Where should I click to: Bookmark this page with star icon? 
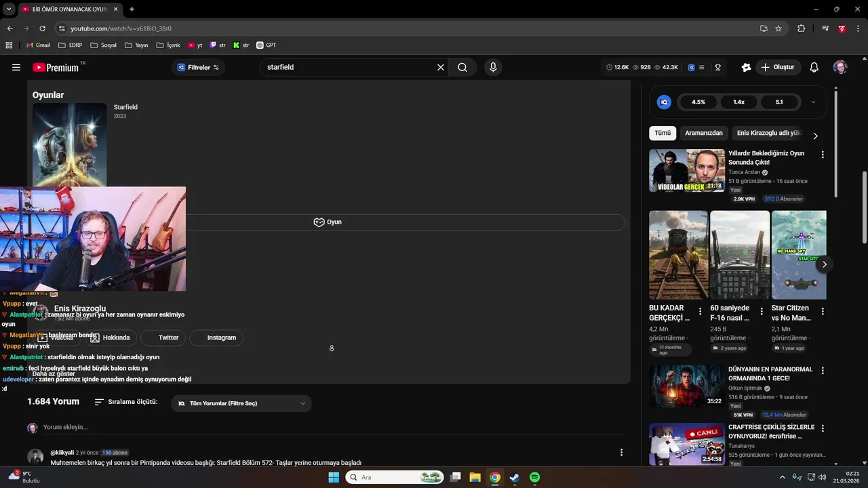tap(778, 28)
